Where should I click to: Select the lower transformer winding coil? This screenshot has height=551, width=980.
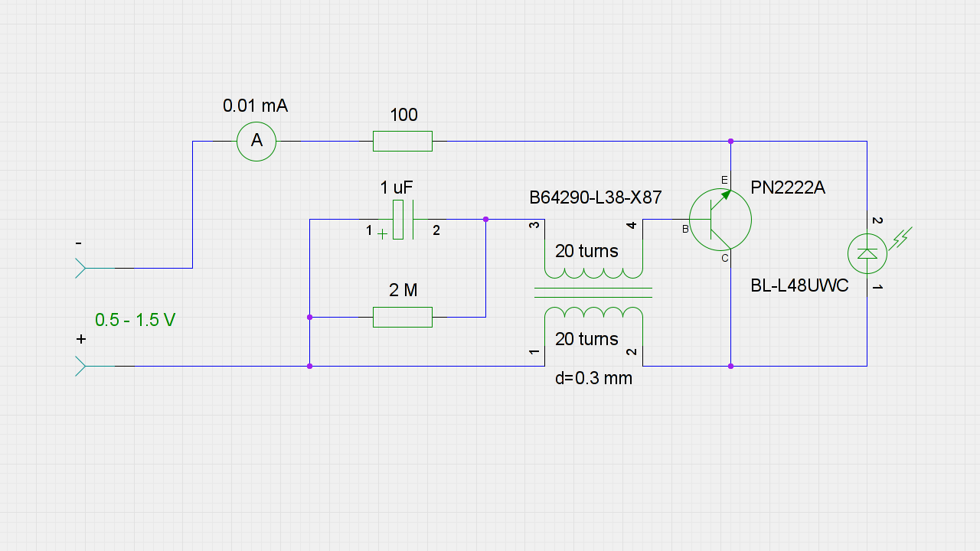(x=593, y=313)
